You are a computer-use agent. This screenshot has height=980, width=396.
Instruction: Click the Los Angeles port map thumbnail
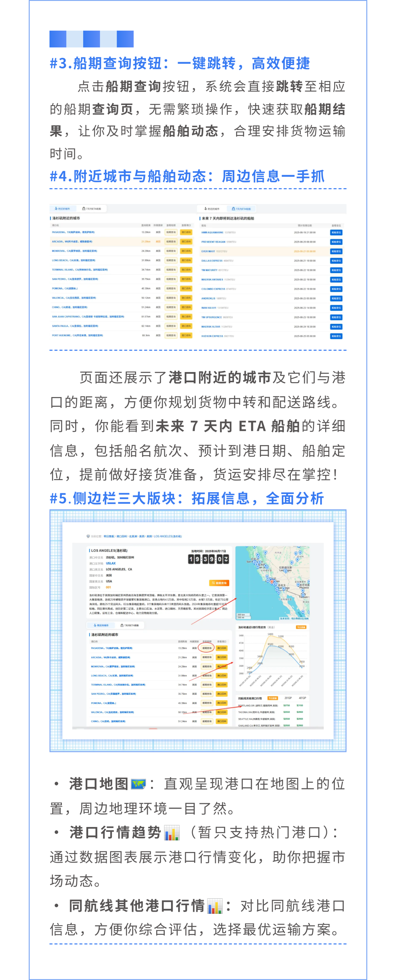tap(273, 583)
